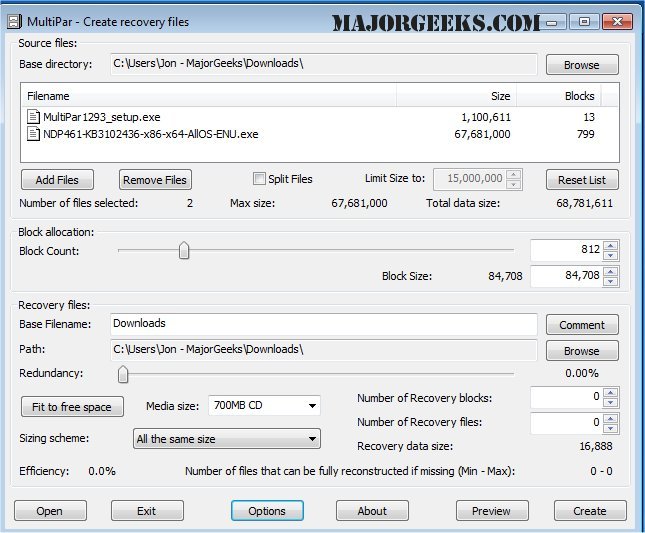Click the Remove Files button

coord(155,180)
